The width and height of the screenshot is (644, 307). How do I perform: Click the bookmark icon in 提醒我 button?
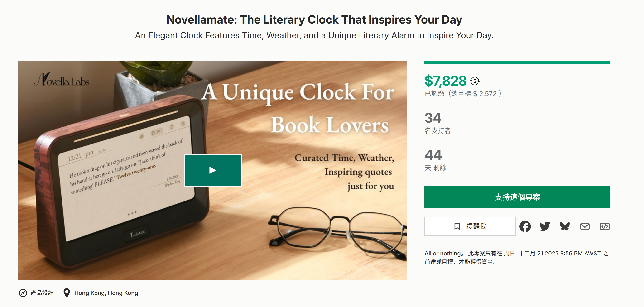pos(457,226)
